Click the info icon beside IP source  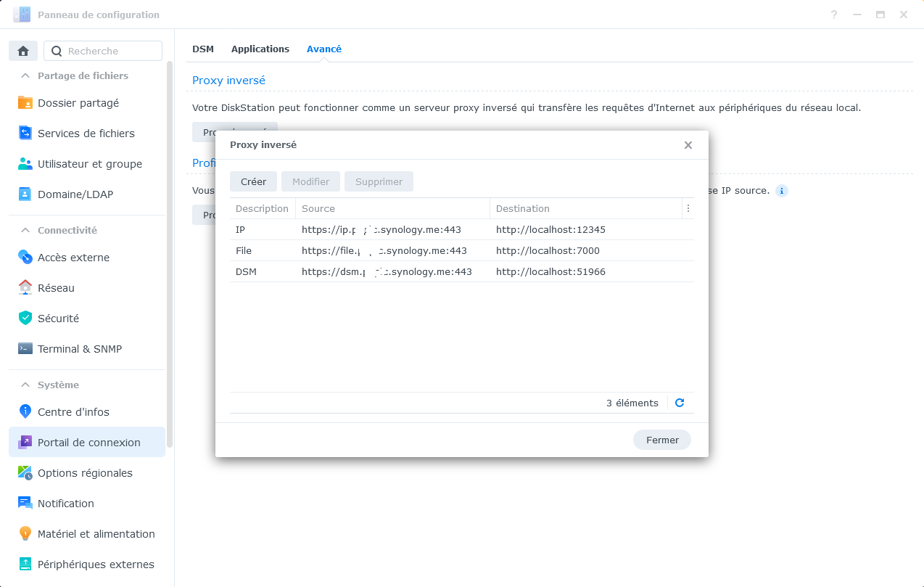(x=781, y=191)
